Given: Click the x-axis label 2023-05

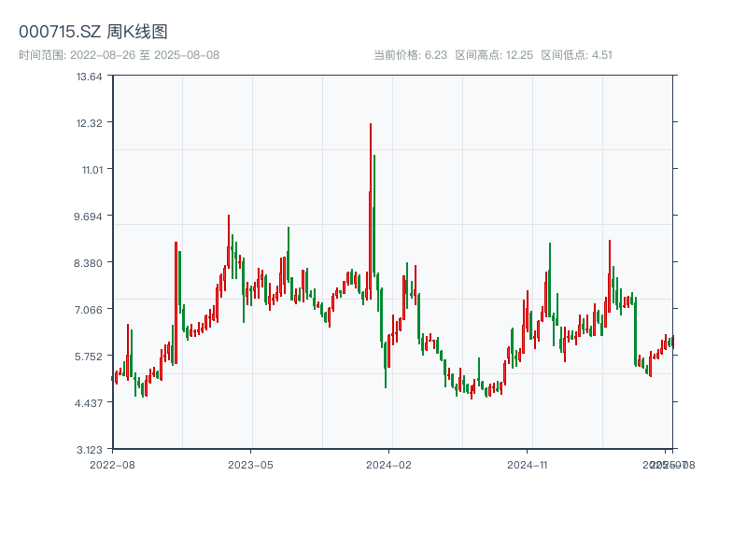Looking at the screenshot, I should pyautogui.click(x=250, y=465).
